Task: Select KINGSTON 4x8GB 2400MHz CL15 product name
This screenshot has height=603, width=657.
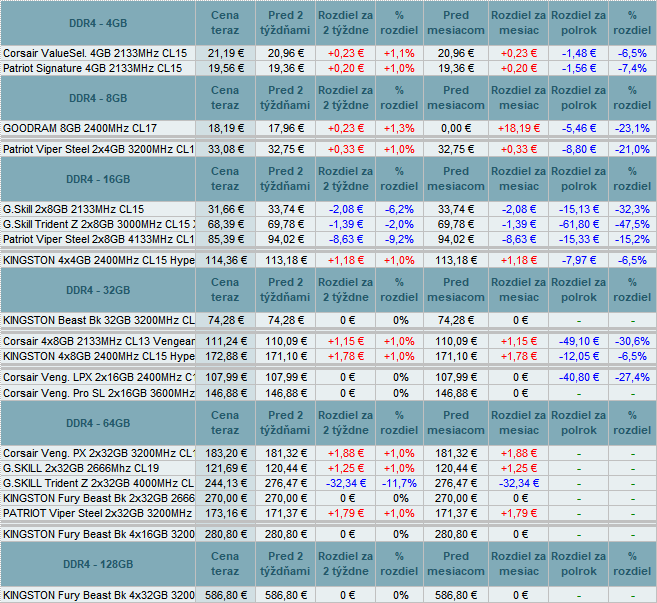Action: (98, 356)
